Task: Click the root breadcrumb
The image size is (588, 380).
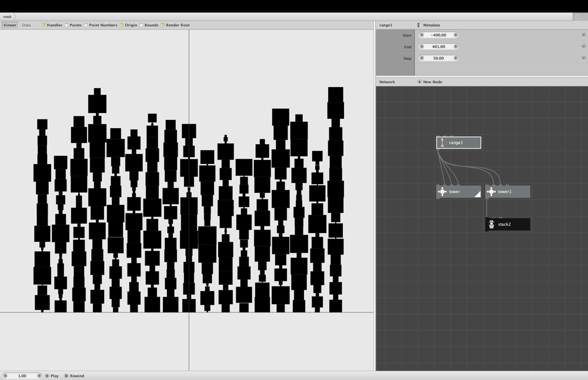Action: pos(8,16)
